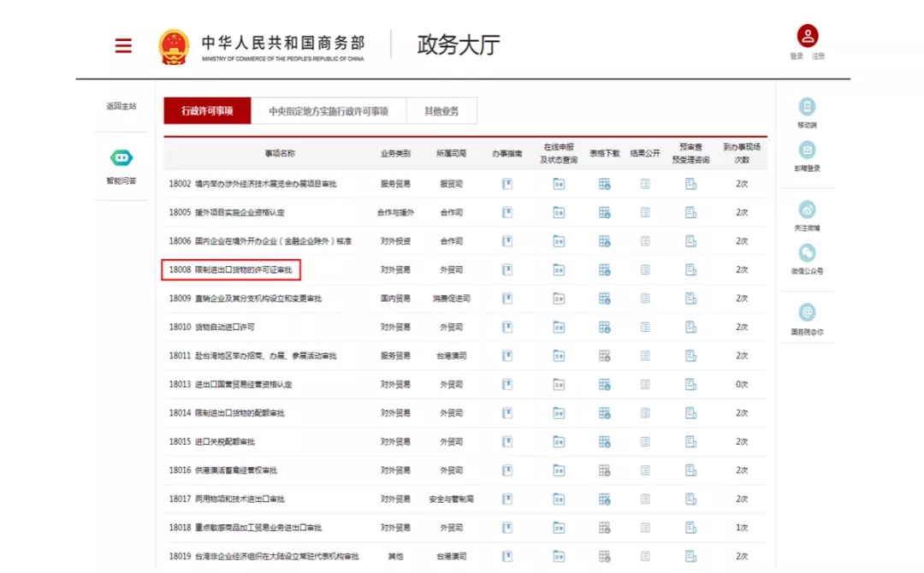Open the 结果公开 icon for item 18014
This screenshot has width=924, height=573.
[646, 413]
